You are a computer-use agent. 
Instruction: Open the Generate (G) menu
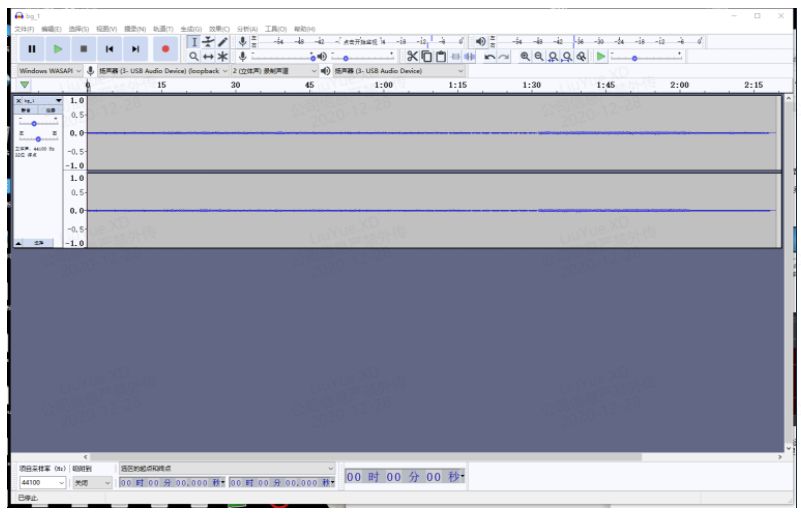coord(191,29)
